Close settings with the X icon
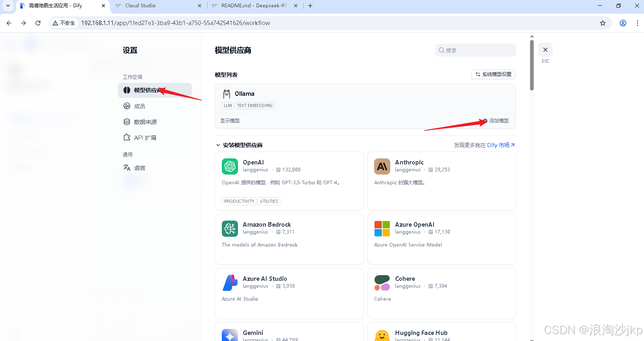This screenshot has height=341, width=644. [545, 50]
